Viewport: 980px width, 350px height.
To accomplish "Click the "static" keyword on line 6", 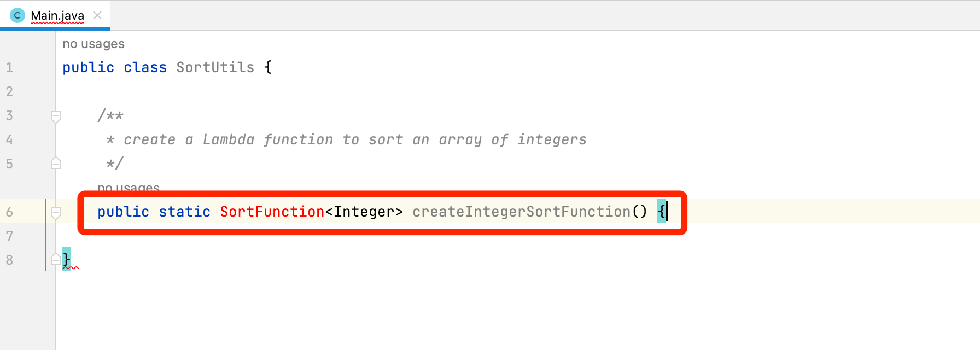I will 184,212.
